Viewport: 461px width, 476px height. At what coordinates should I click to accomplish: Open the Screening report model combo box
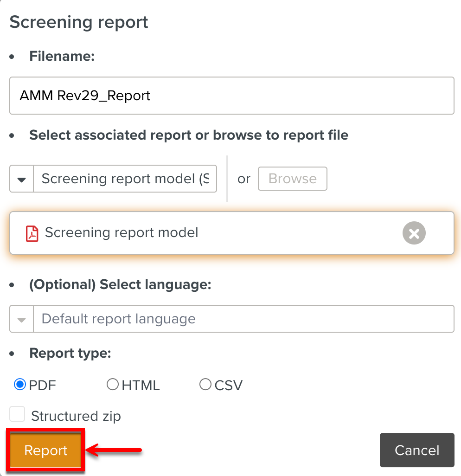(x=125, y=179)
